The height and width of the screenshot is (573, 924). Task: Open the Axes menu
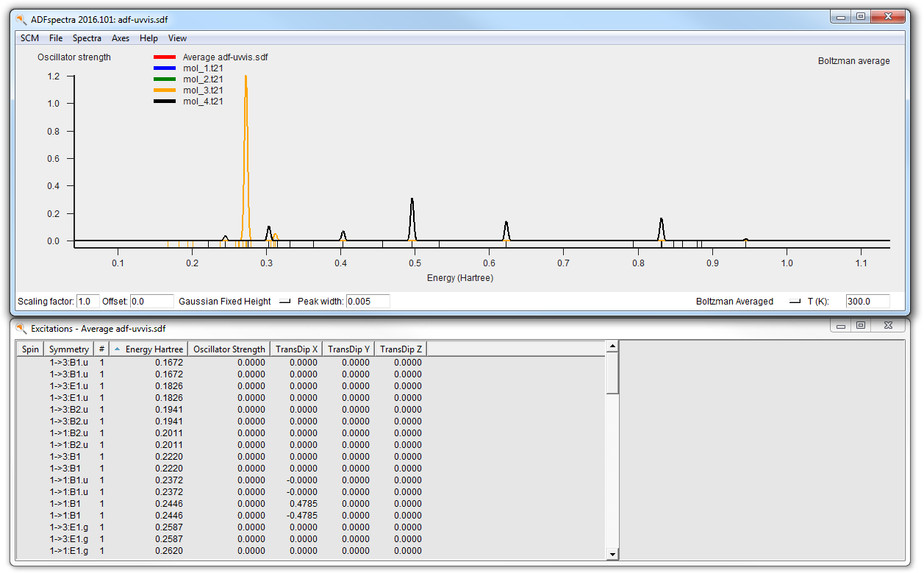121,38
